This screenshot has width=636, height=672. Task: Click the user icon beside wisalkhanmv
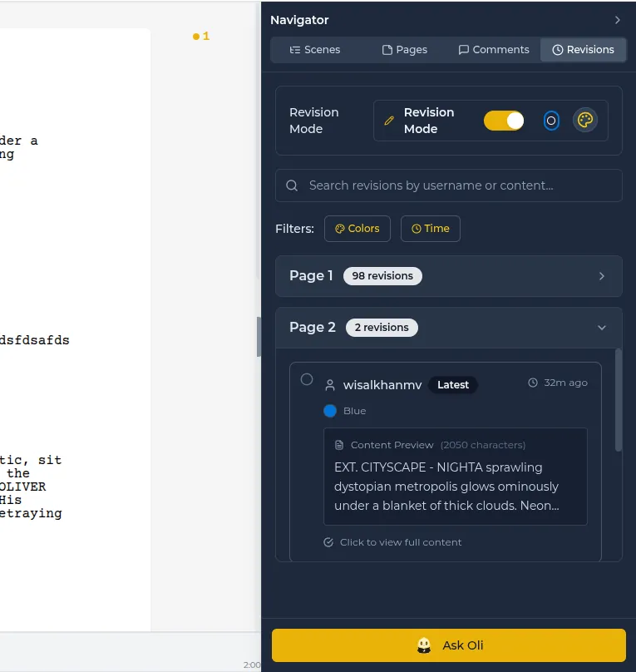pyautogui.click(x=330, y=385)
